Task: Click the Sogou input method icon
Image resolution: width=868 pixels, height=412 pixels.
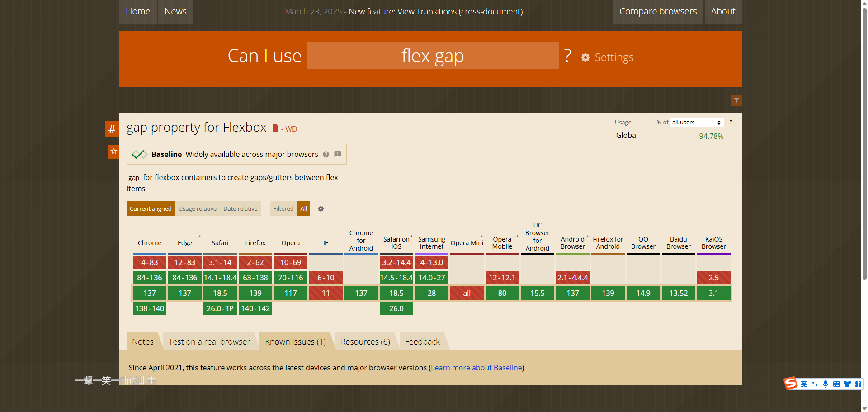Action: tap(791, 384)
